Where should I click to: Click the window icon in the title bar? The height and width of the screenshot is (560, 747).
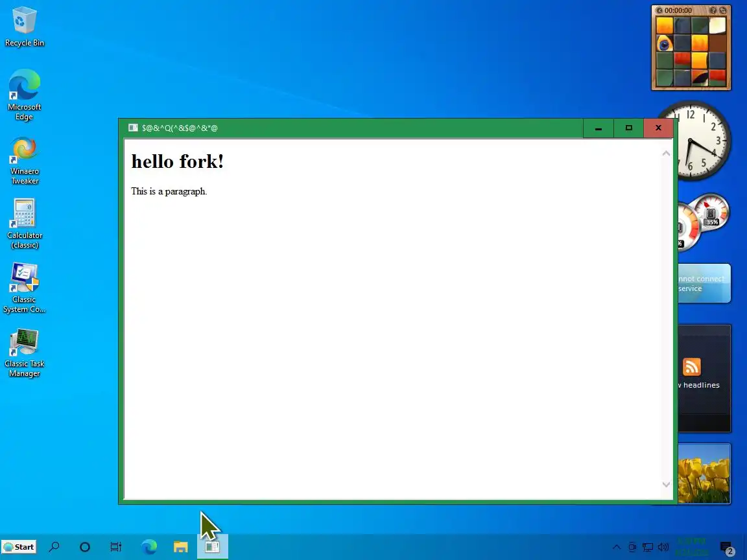tap(133, 128)
